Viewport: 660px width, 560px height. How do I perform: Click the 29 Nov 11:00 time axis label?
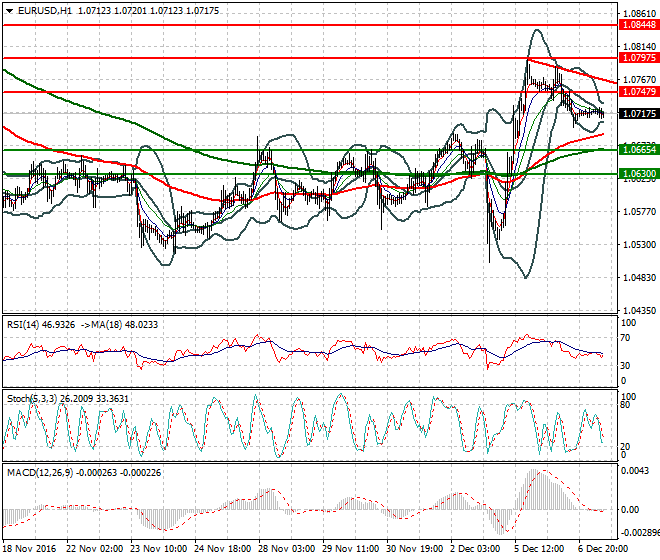click(x=351, y=549)
